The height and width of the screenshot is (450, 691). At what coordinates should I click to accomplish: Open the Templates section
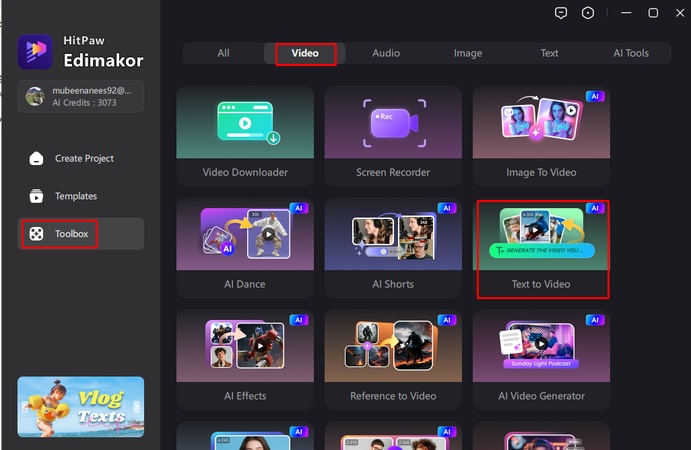(x=81, y=196)
